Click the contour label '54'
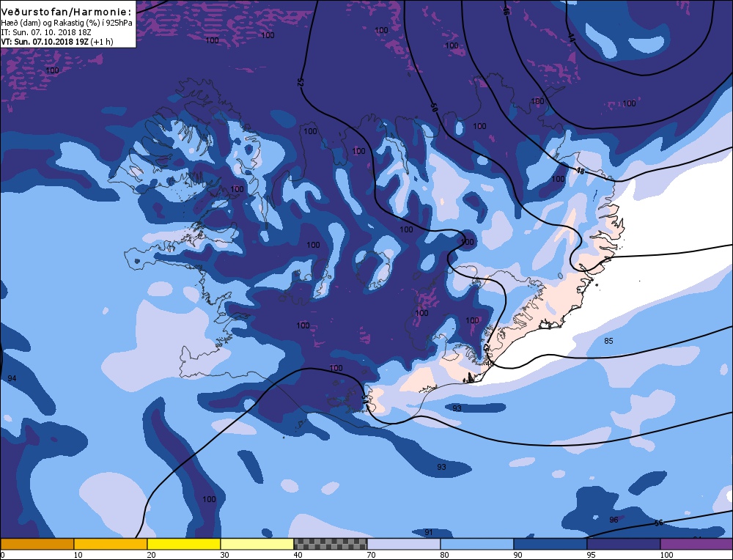Image resolution: width=733 pixels, height=560 pixels. (364, 399)
